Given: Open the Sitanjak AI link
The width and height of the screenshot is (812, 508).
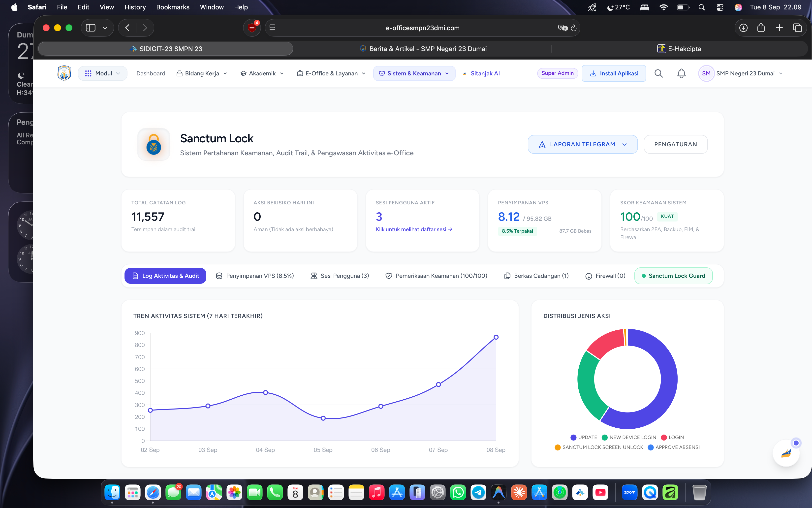Looking at the screenshot, I should pyautogui.click(x=481, y=73).
